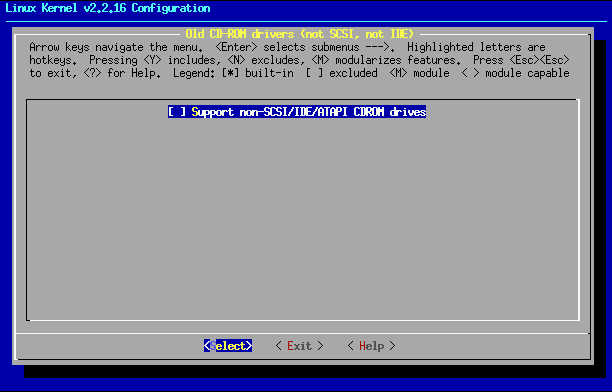Screen dimensions: 612x392
Task: Select the Support non-SCSI/IDE/ATAPI CDROM drives entry
Action: 297,112
